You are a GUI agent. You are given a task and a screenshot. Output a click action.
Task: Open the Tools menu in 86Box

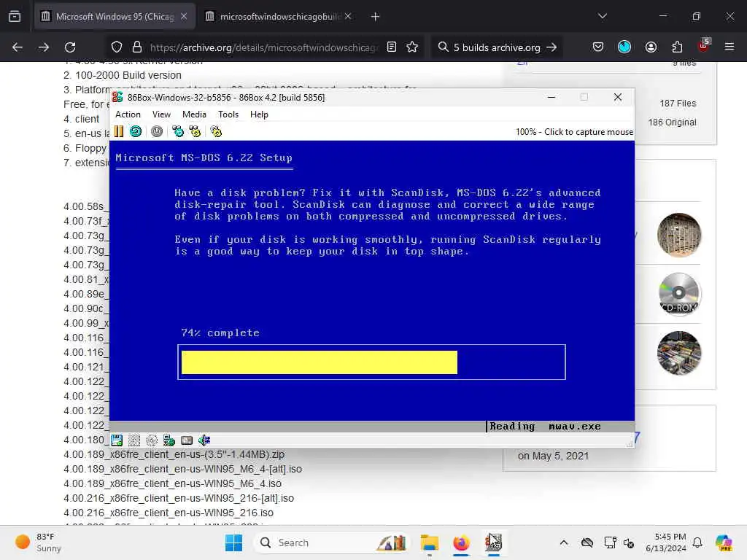228,114
